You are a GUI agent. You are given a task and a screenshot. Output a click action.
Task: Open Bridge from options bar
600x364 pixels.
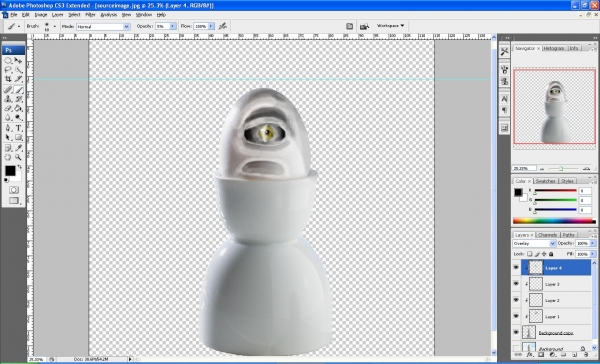point(364,26)
